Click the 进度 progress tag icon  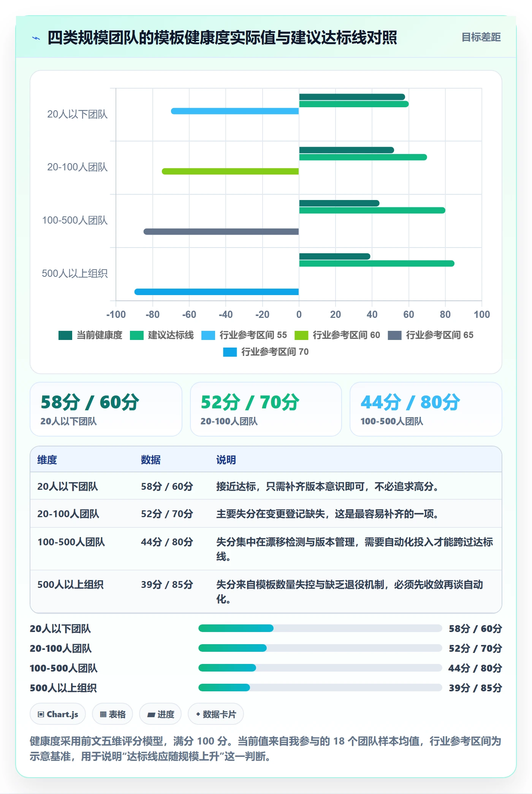coord(151,715)
